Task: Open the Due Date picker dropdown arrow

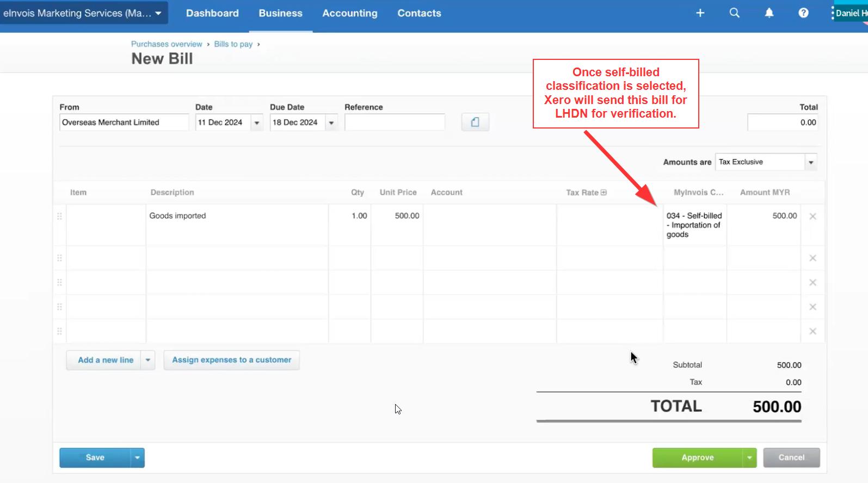Action: point(331,123)
